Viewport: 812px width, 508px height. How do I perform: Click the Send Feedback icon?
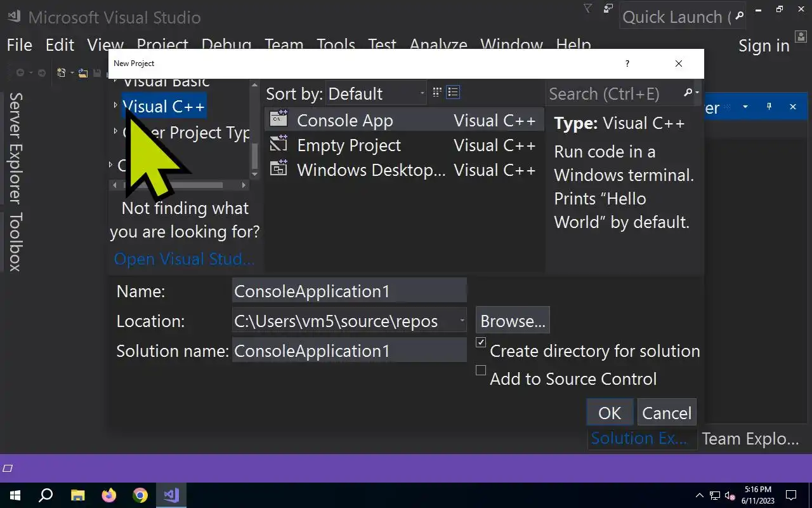click(608, 9)
